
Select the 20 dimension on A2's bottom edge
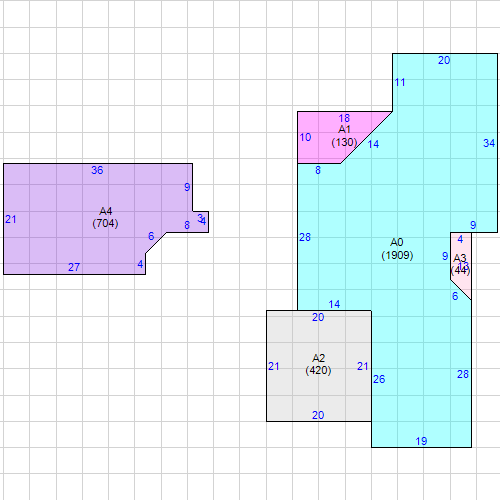pos(318,415)
